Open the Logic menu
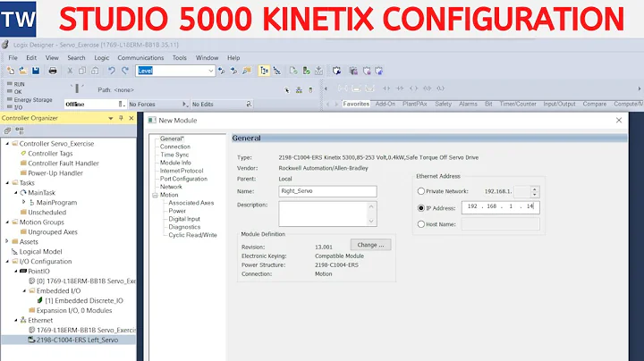The height and width of the screenshot is (361, 644). [x=102, y=58]
